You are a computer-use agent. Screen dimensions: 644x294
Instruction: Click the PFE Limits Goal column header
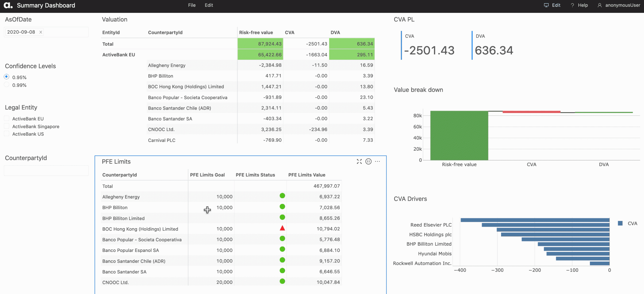[207, 175]
